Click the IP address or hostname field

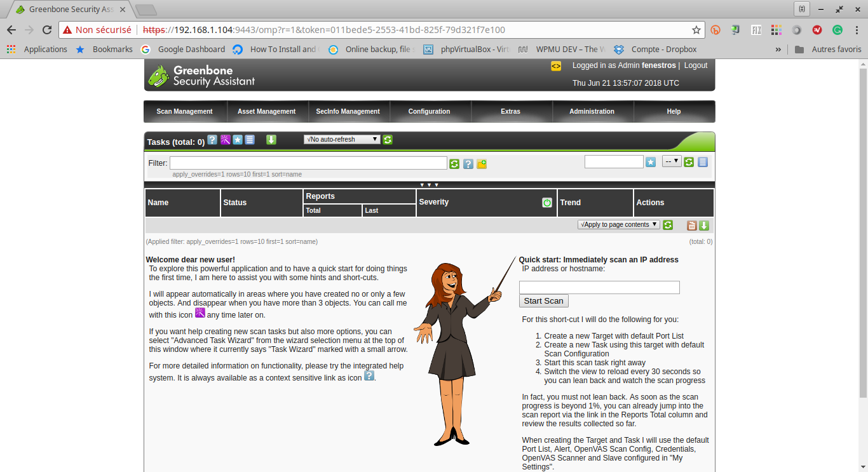tap(599, 288)
